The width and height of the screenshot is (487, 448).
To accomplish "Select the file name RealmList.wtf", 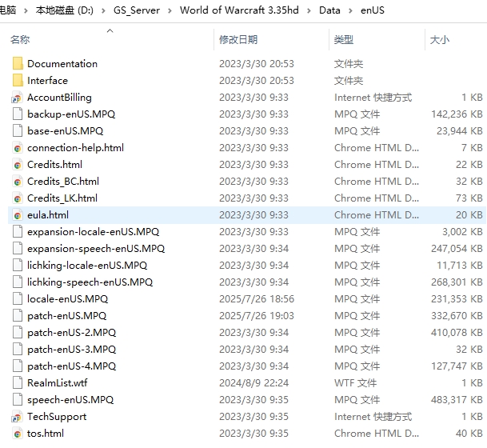I will 57,382.
